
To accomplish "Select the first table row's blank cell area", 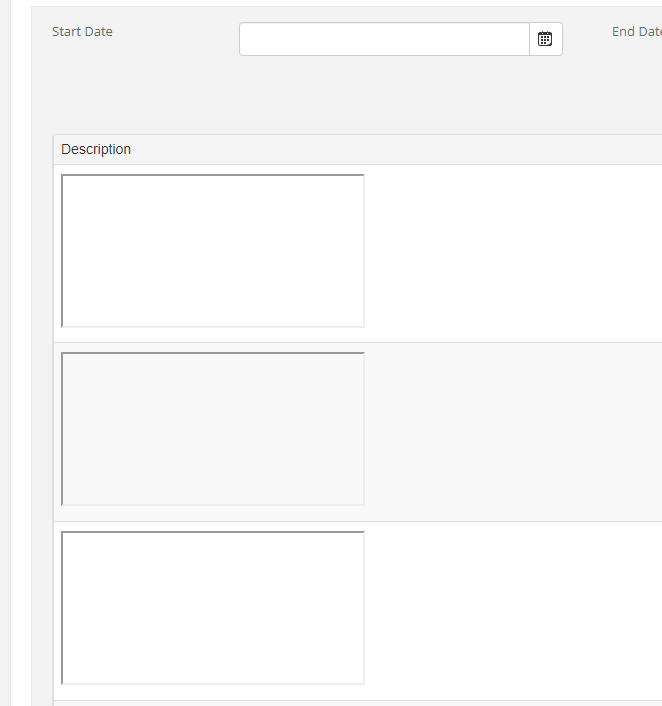I will 510,253.
